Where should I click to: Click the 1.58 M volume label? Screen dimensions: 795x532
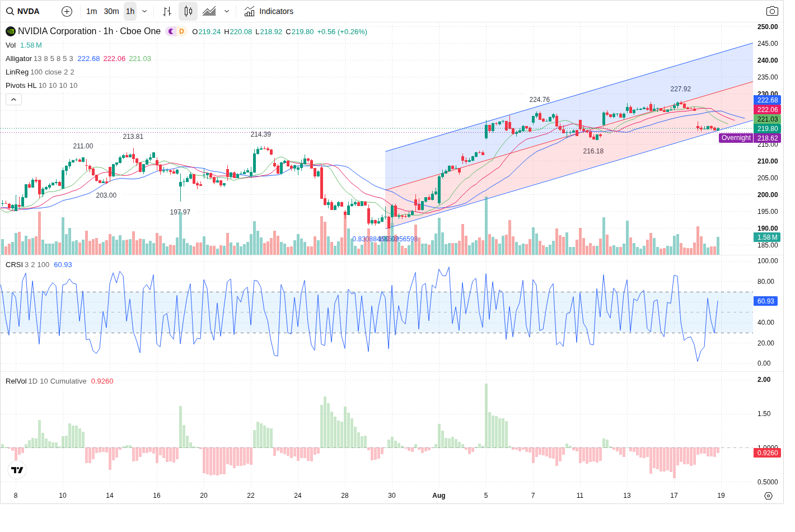pos(768,237)
